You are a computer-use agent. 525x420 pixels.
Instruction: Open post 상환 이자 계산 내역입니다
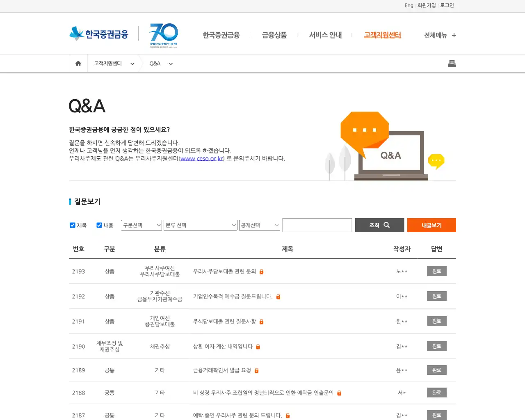point(223,347)
